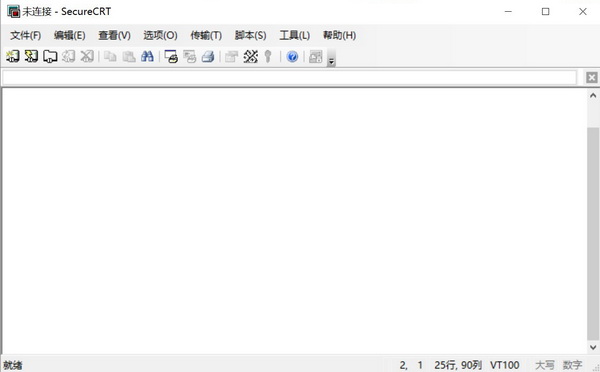This screenshot has width=600, height=372.
Task: Open the Connect in Tab folder icon
Action: [50, 57]
